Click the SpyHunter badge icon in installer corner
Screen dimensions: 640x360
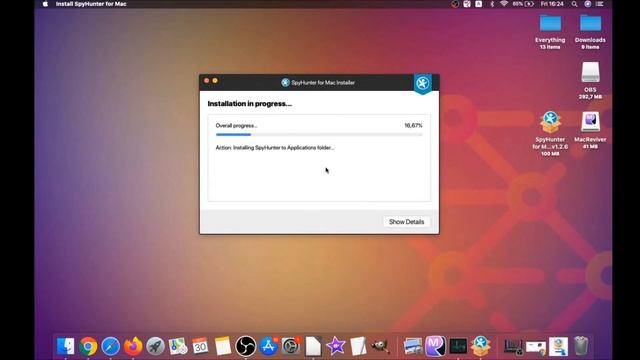click(x=422, y=84)
